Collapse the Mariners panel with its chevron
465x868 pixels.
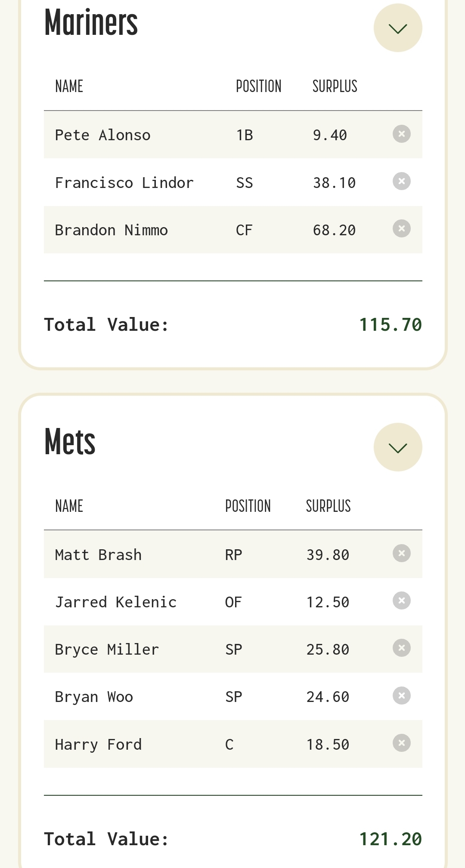[x=397, y=28]
